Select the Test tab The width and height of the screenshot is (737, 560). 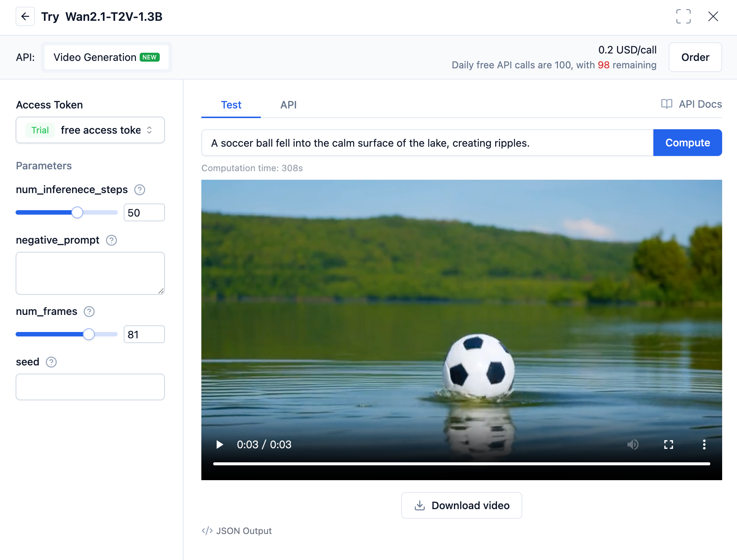[x=231, y=105]
